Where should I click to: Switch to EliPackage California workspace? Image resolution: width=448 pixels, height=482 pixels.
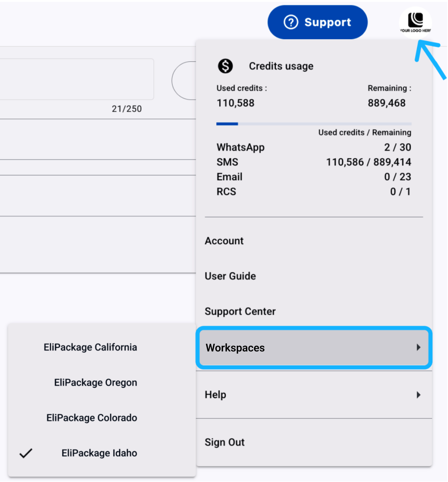click(x=102, y=347)
